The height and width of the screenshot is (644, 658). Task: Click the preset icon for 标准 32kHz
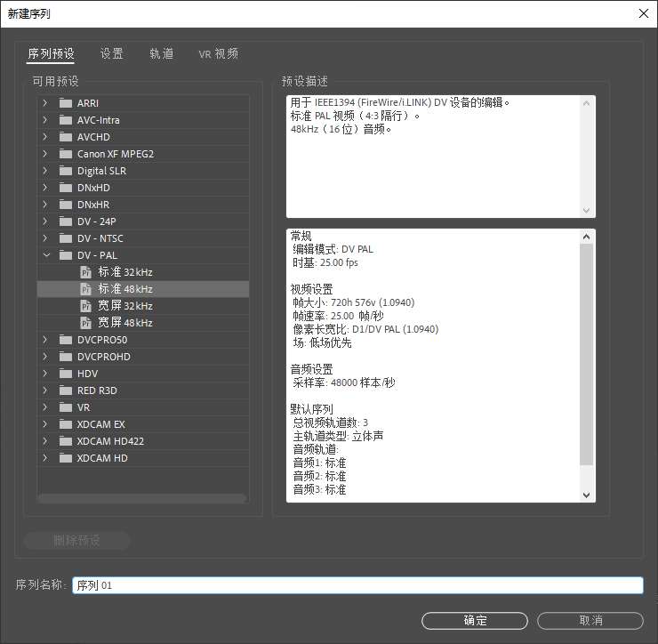(85, 272)
